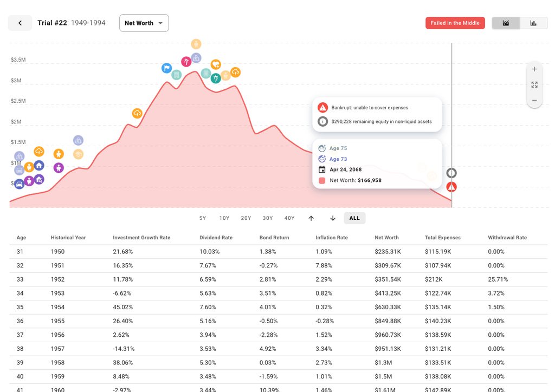The height and width of the screenshot is (392, 555).
Task: Click the fit-to-screen chart icon
Action: coord(534,85)
